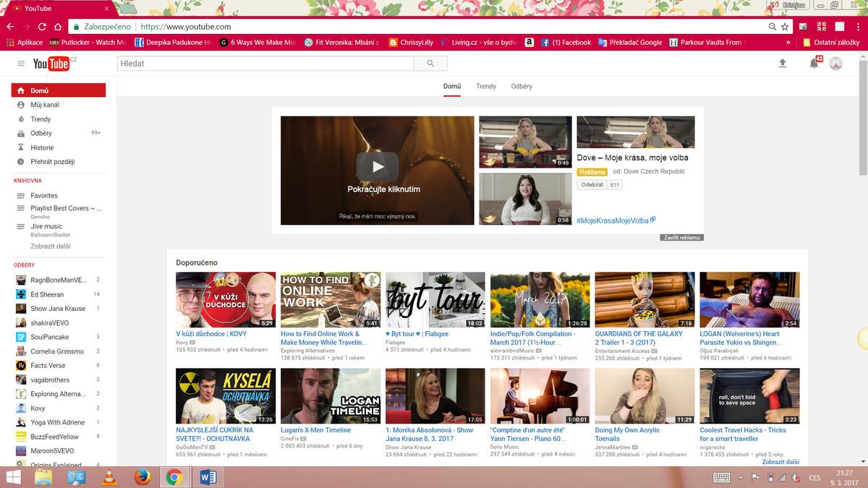Play the Dove advertisement video

[377, 167]
